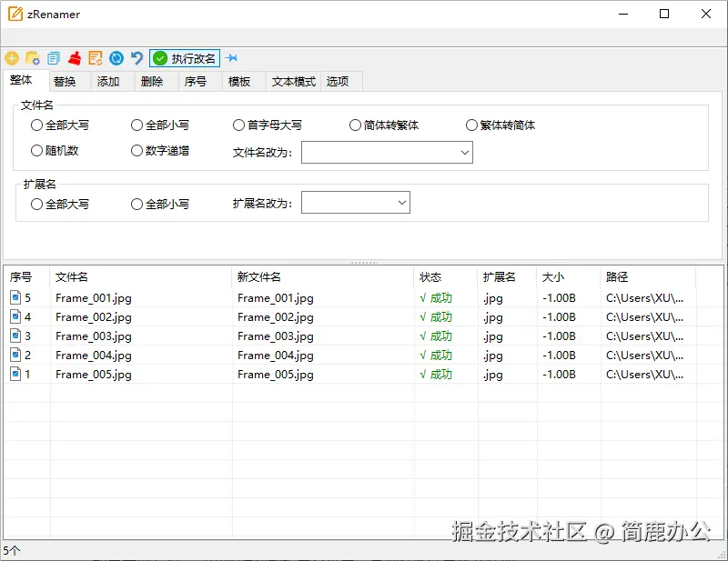Click the copy list document icon
The image size is (728, 561).
[54, 58]
